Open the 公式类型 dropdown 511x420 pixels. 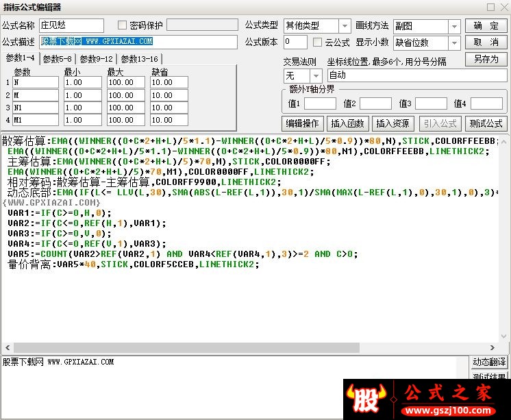(x=345, y=26)
